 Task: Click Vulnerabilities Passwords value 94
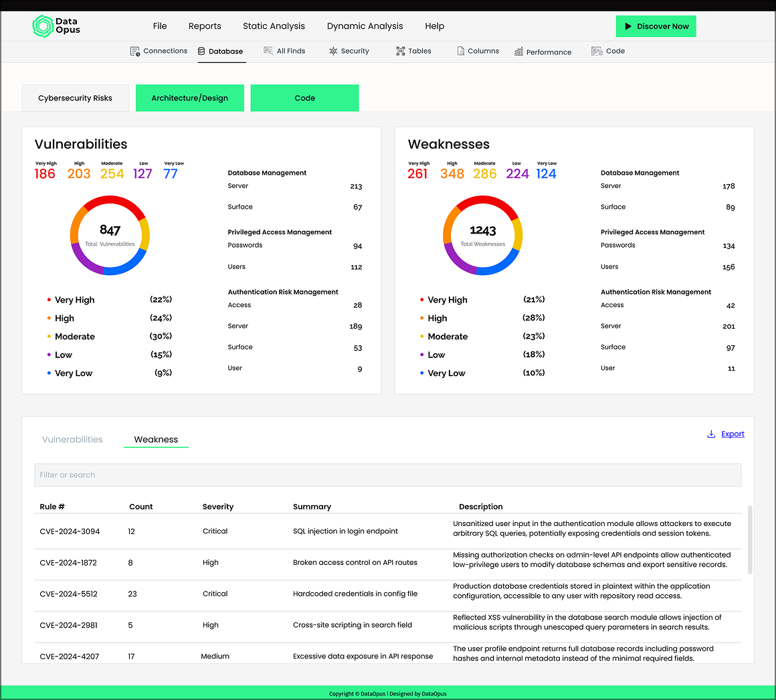pyautogui.click(x=357, y=246)
